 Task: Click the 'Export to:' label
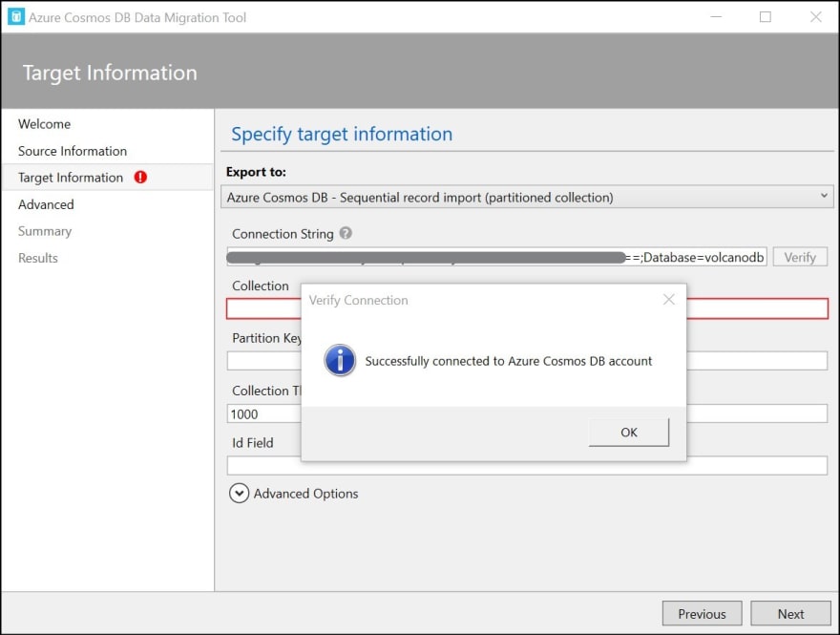click(256, 172)
